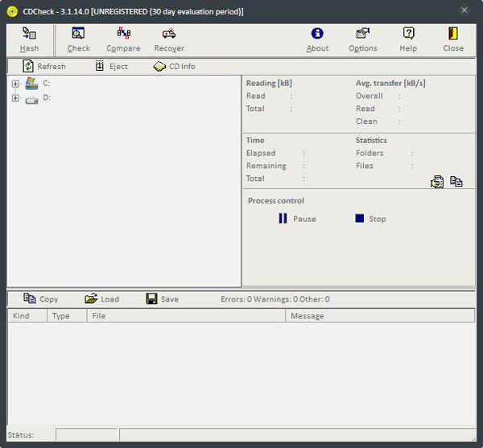Open the Compare tool
The image size is (483, 448).
point(123,40)
